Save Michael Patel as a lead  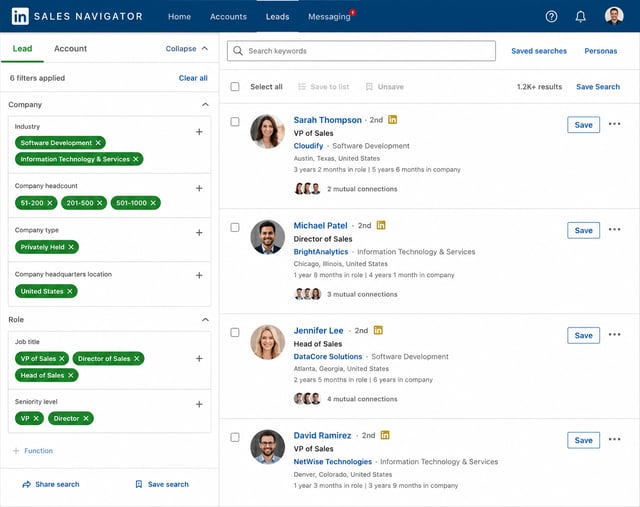(583, 230)
